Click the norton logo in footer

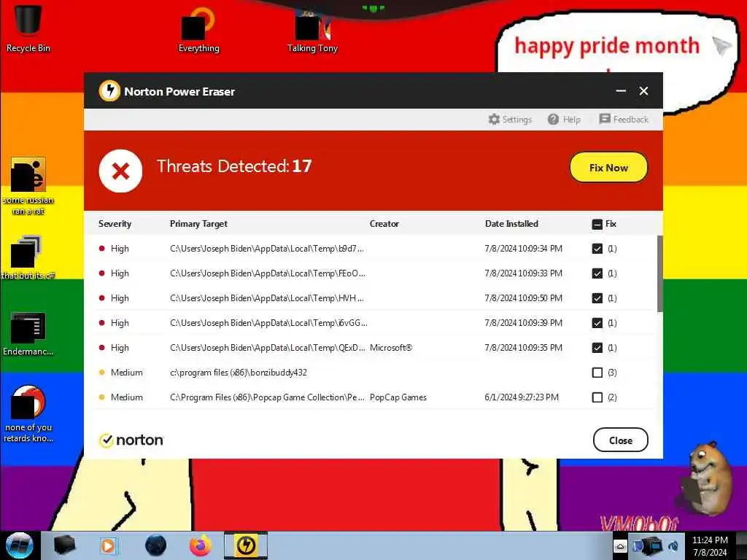131,440
